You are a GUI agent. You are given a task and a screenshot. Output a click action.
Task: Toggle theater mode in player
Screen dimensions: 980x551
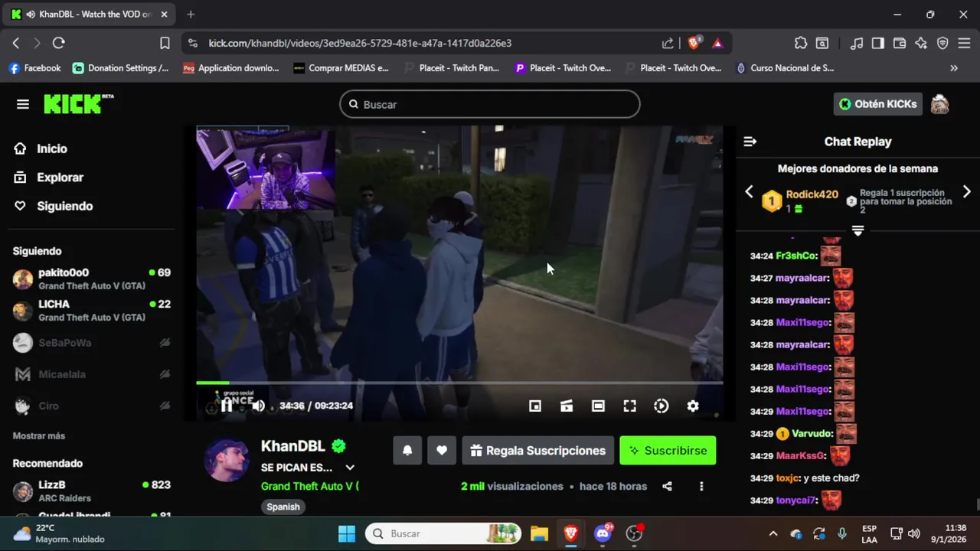coord(598,406)
